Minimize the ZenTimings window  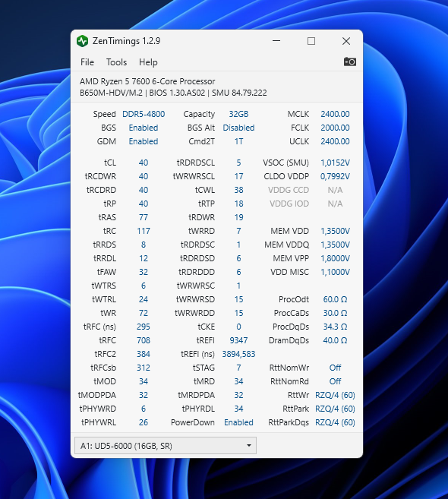276,41
